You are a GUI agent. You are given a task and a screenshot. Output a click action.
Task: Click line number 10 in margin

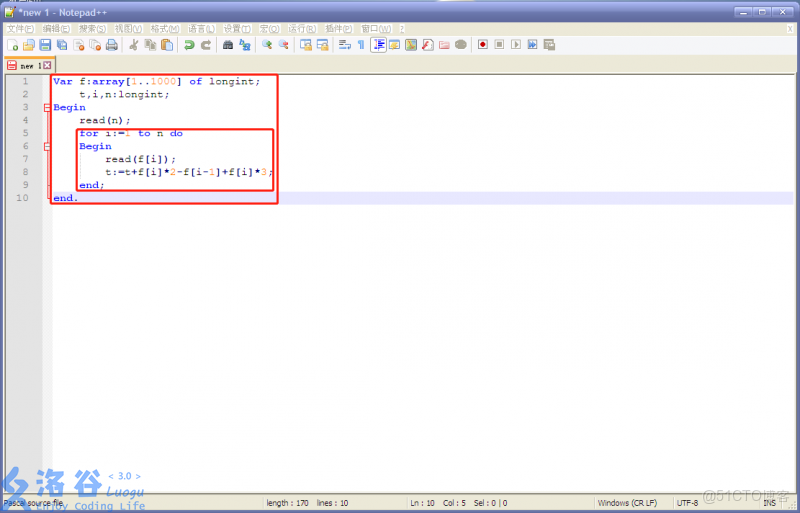pos(22,198)
